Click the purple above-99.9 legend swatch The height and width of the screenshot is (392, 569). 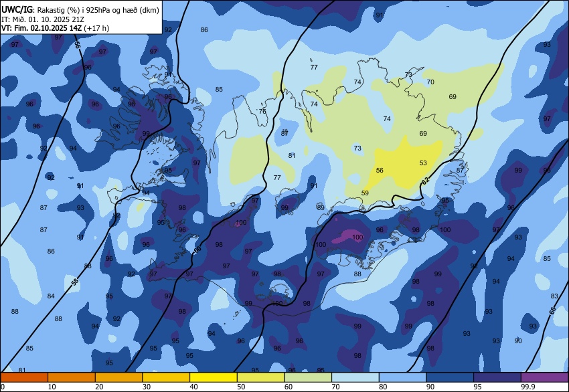545,377
